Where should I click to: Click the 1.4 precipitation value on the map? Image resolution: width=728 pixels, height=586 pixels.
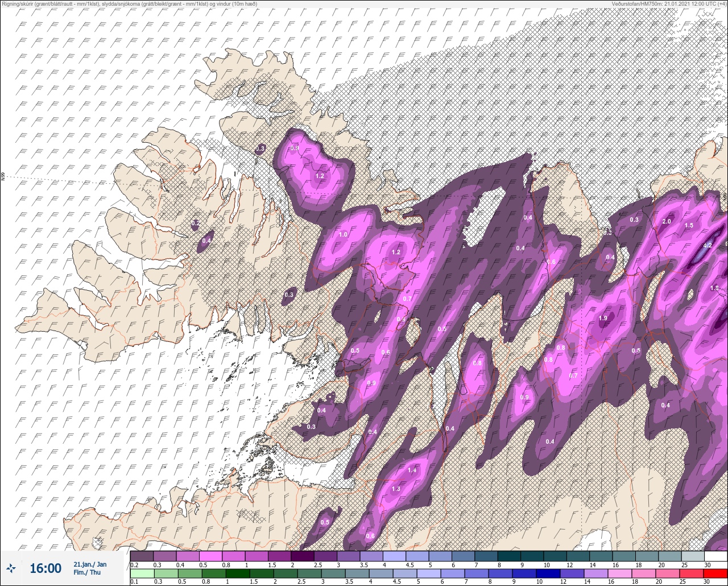412,471
